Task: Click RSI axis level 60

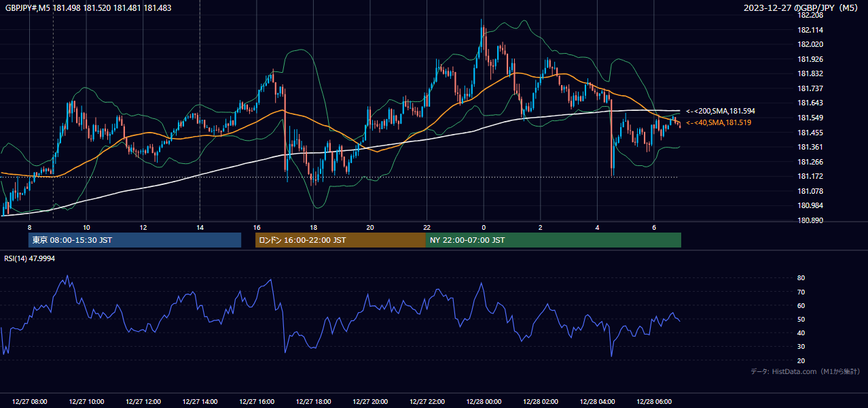Action: click(x=801, y=305)
